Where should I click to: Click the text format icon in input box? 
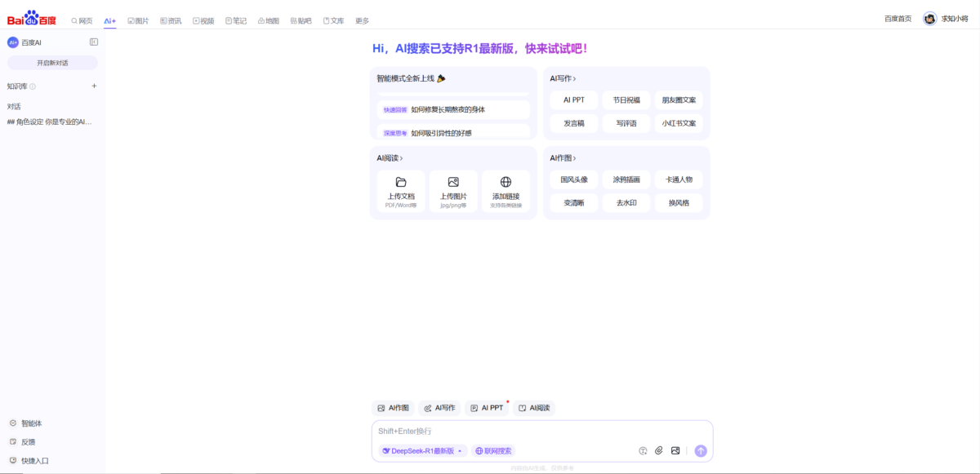(643, 450)
